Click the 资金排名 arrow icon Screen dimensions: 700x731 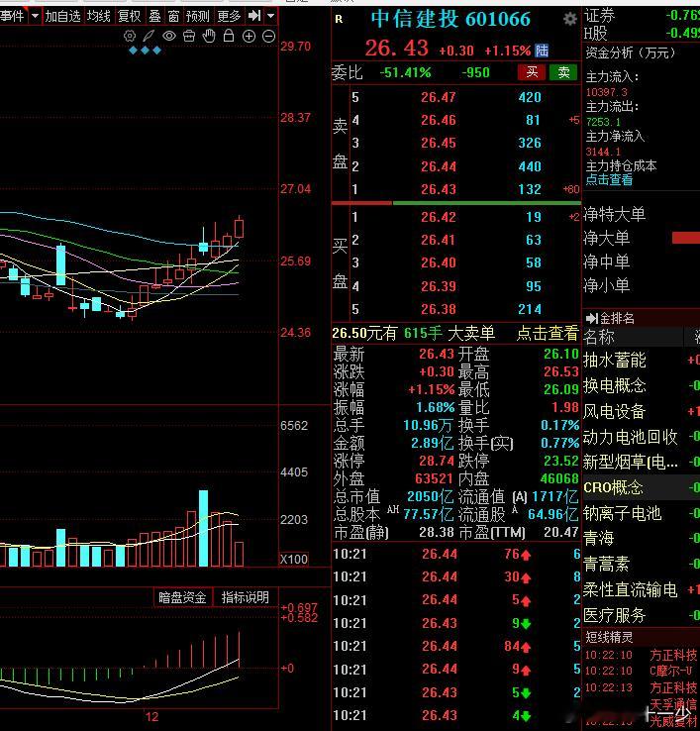[x=592, y=318]
